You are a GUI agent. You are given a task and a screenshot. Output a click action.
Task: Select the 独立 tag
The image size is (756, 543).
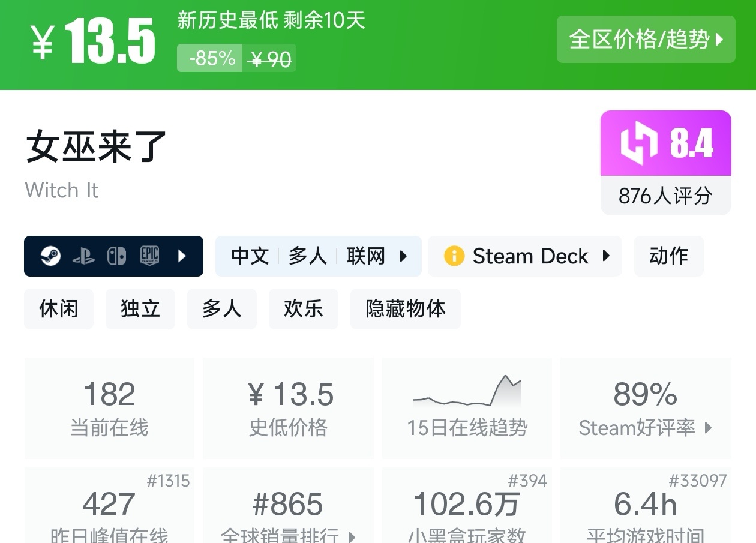coord(140,309)
